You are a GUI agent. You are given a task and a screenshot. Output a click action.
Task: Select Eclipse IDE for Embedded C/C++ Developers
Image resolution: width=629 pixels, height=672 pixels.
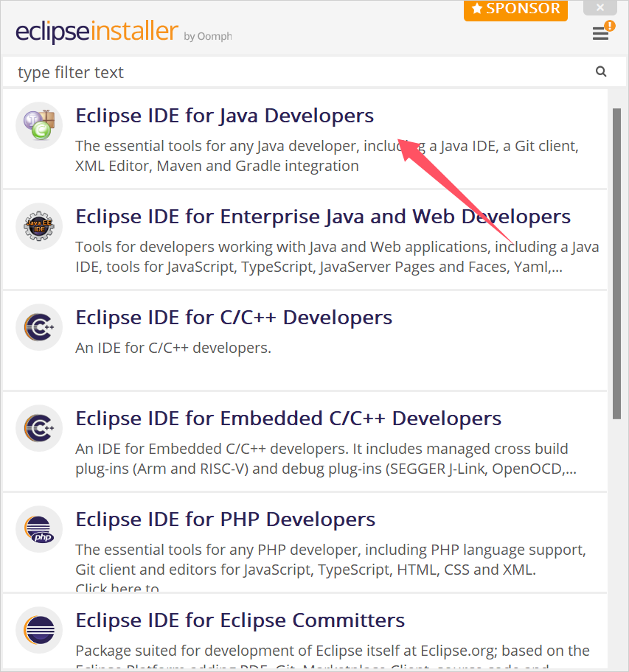tap(288, 419)
